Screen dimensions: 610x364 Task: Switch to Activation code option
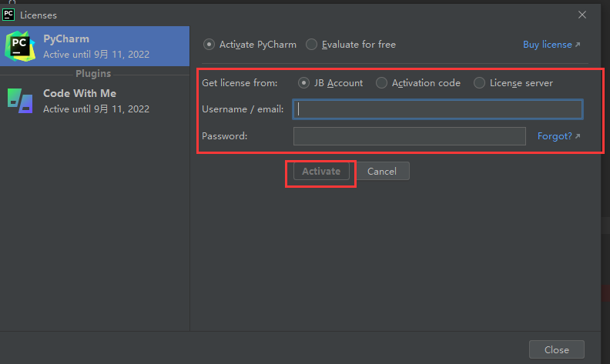[x=381, y=83]
